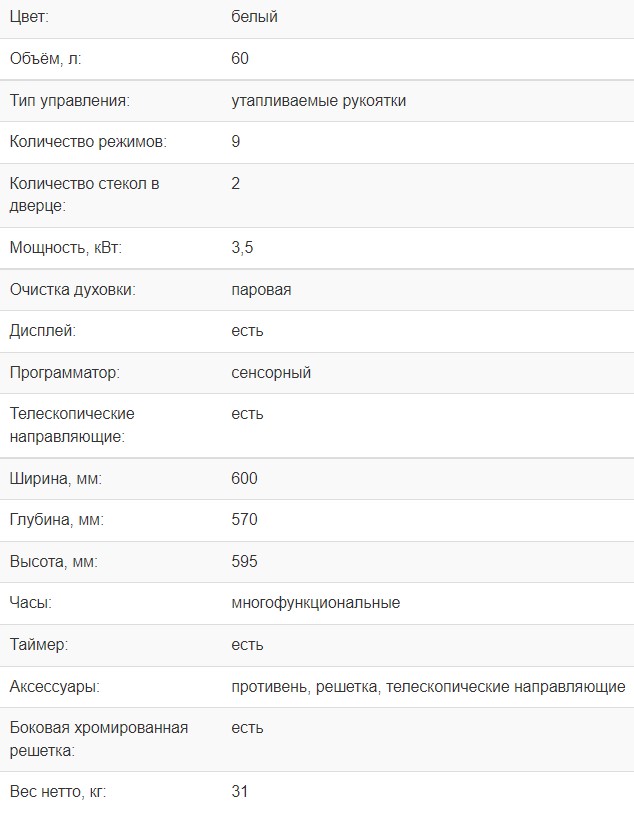Click the depth value "570"
This screenshot has width=634, height=813.
(x=244, y=520)
